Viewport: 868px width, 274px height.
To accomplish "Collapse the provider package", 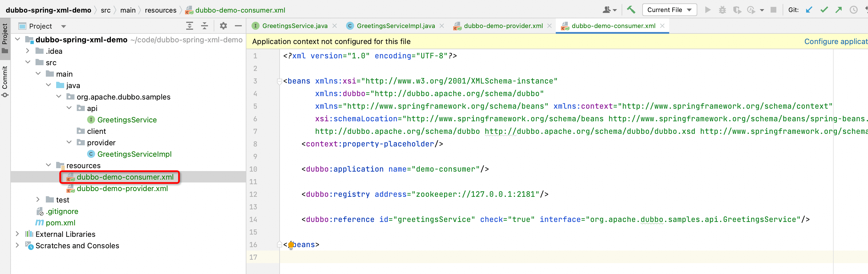I will (x=69, y=142).
